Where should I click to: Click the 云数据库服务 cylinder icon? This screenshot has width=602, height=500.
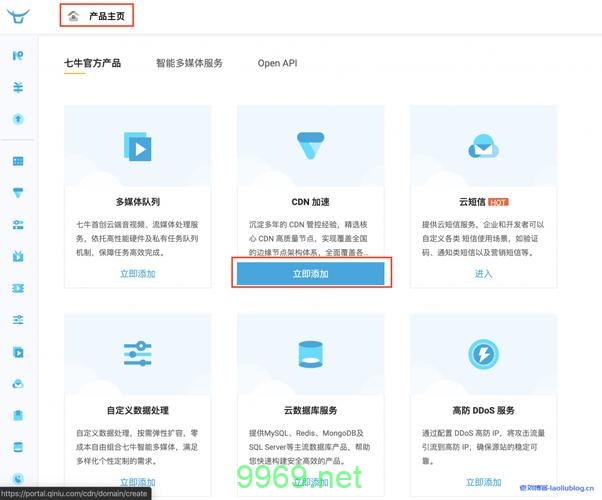[311, 354]
